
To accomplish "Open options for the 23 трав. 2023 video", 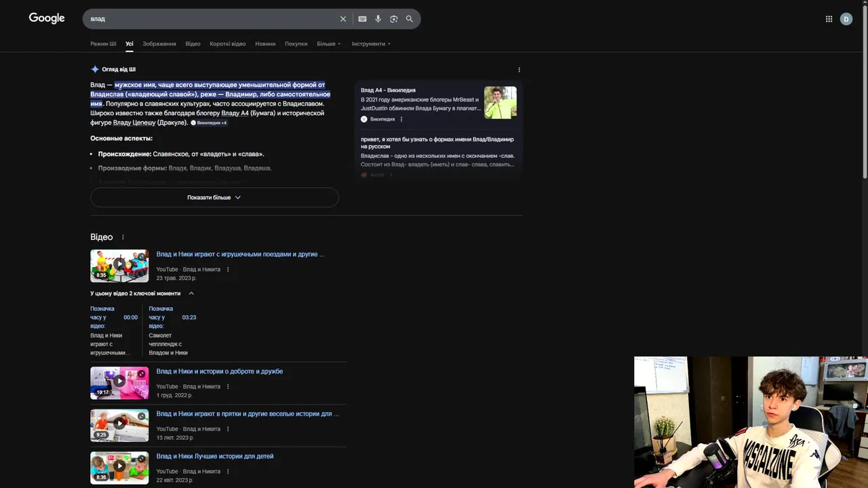I will [228, 270].
